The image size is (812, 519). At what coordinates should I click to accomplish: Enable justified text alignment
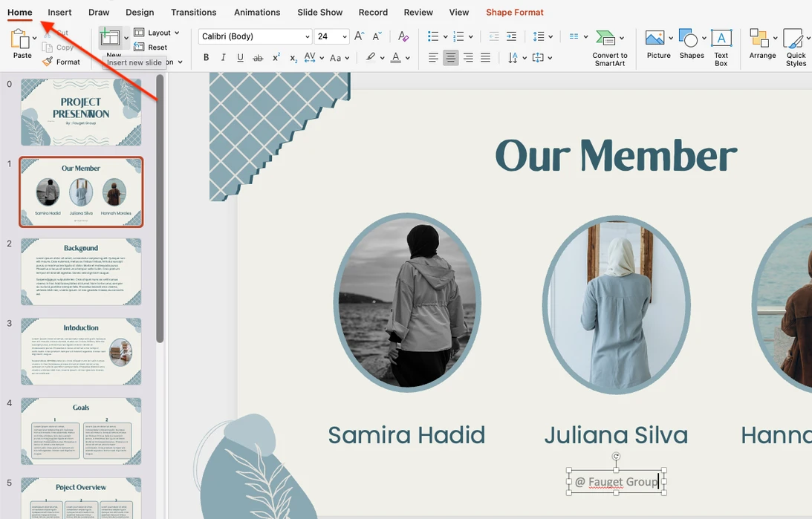click(x=485, y=58)
